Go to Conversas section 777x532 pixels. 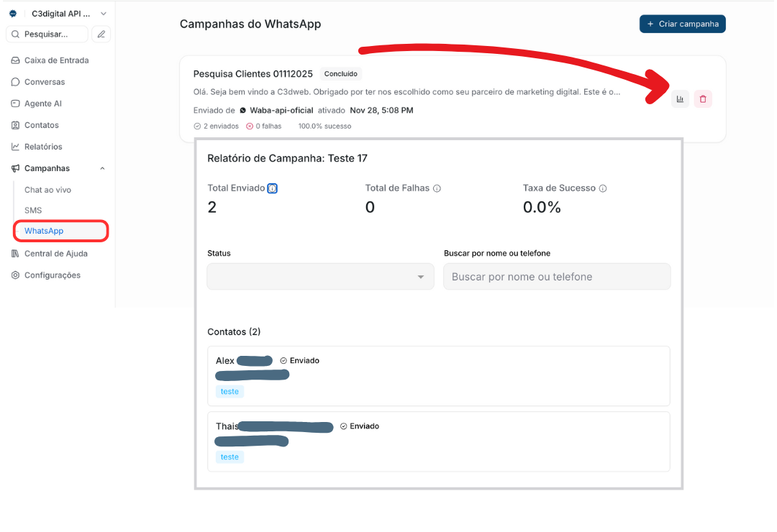coord(45,82)
